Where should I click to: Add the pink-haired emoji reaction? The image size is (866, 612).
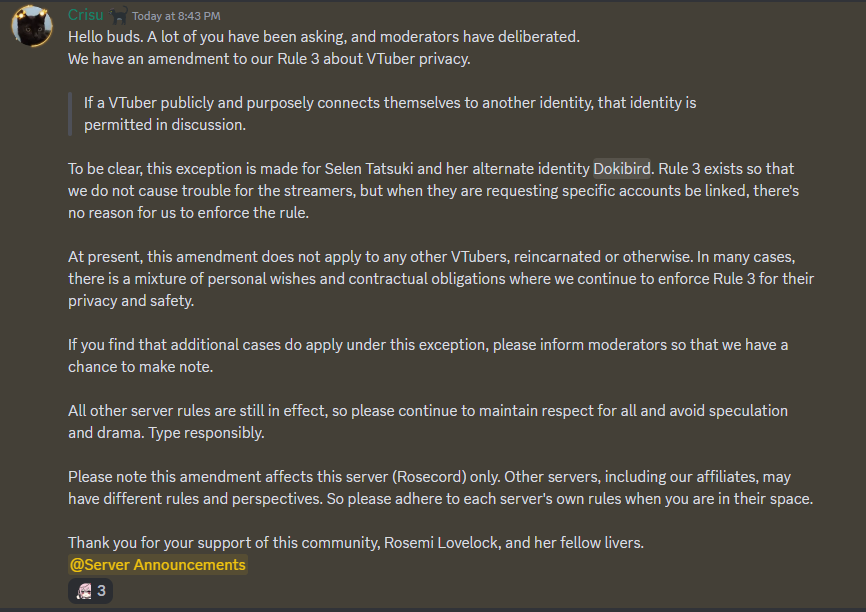point(84,591)
